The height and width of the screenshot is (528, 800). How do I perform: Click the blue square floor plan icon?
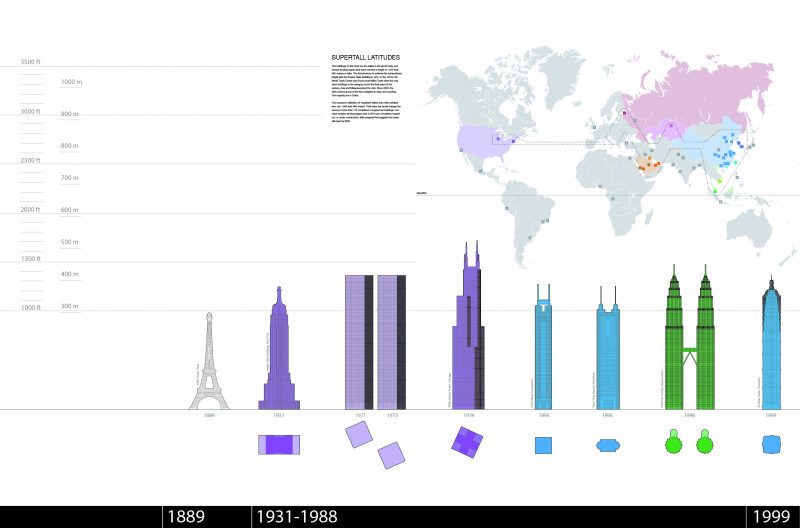pos(543,445)
